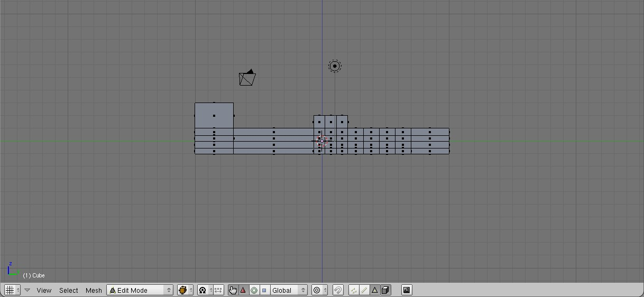Open the pivot point selector

(205, 290)
